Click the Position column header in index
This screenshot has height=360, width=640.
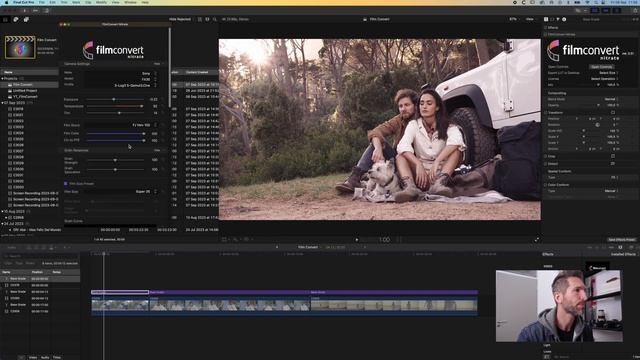(x=37, y=272)
